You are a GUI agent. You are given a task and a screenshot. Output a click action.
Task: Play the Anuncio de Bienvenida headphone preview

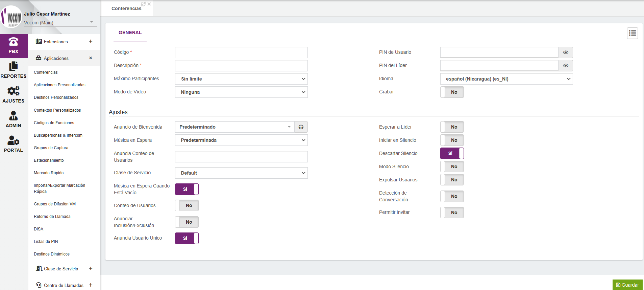[301, 127]
